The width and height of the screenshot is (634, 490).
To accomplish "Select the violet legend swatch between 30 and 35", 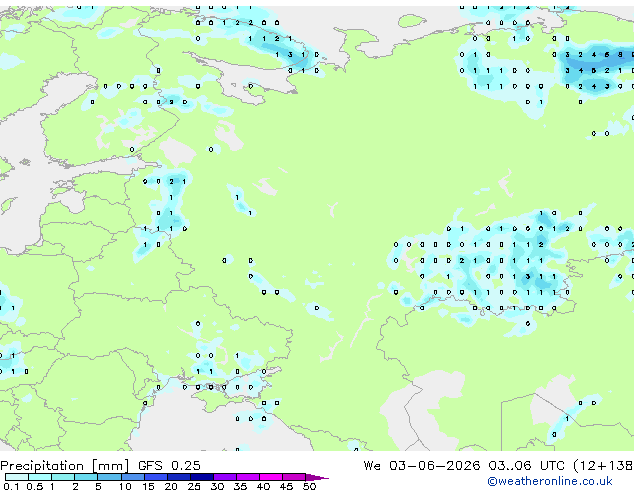I will click(225, 477).
